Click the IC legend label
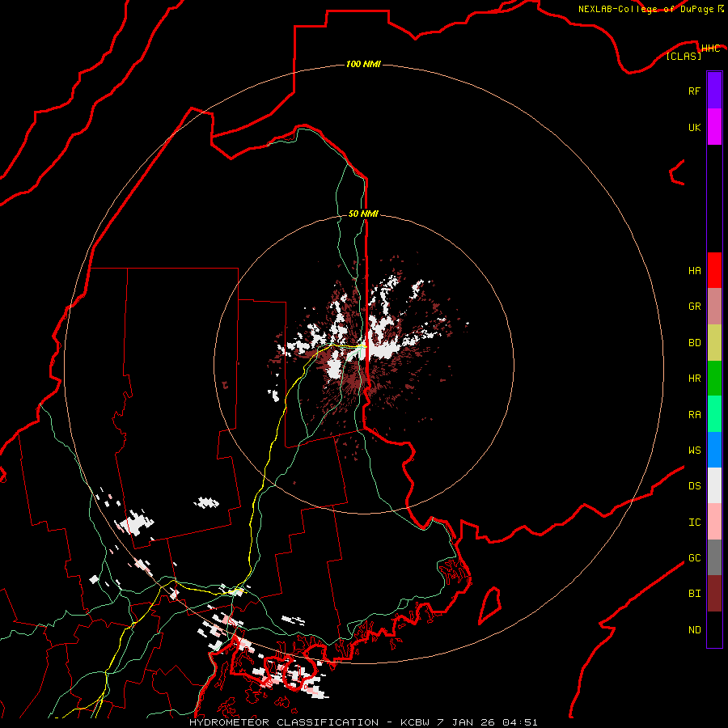 pyautogui.click(x=694, y=523)
